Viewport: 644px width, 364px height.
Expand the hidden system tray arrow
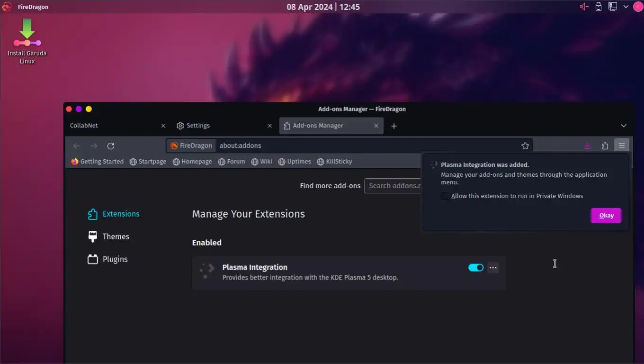click(x=626, y=7)
